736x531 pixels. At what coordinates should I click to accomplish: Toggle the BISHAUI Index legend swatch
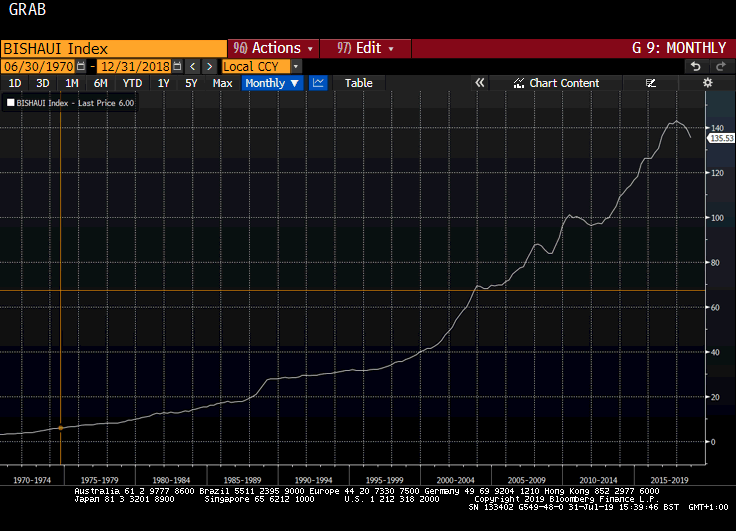coord(11,102)
